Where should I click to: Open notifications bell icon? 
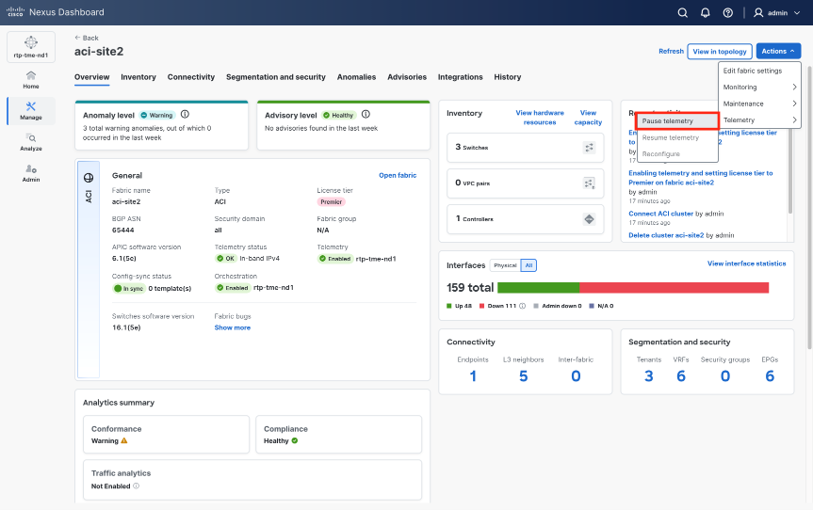tap(705, 12)
